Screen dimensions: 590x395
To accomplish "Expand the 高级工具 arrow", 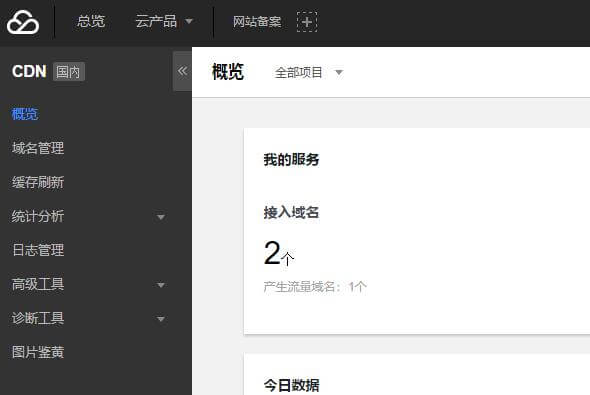I will [161, 285].
